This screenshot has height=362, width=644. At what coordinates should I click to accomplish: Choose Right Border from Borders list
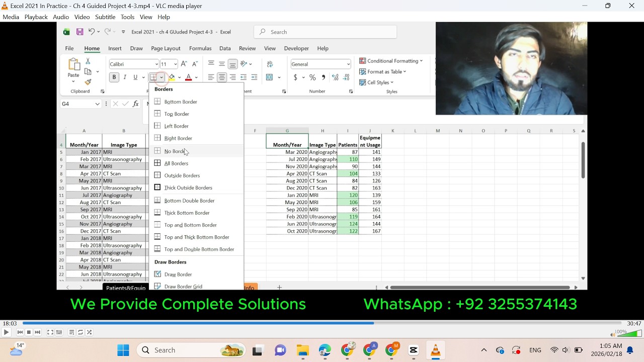tap(196, 138)
